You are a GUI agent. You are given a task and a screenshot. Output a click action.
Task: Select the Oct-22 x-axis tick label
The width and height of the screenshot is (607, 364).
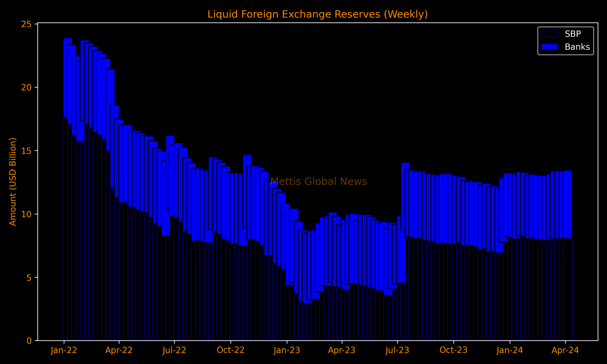coord(231,350)
